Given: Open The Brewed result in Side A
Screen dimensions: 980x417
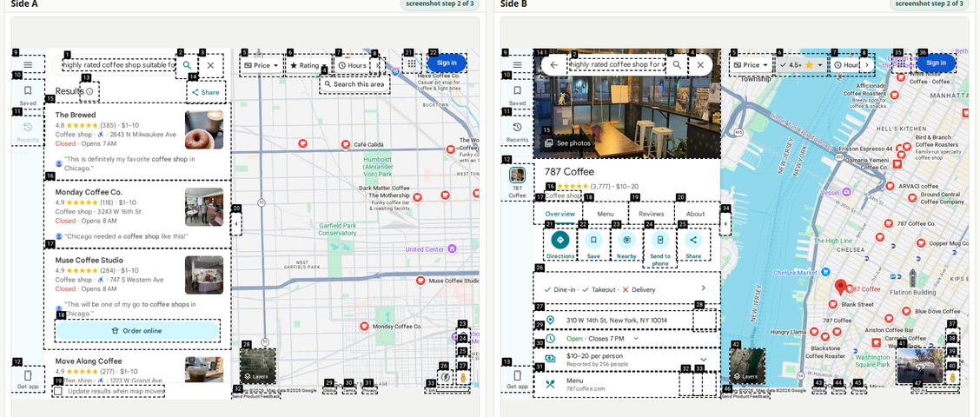Looking at the screenshot, I should (x=137, y=142).
